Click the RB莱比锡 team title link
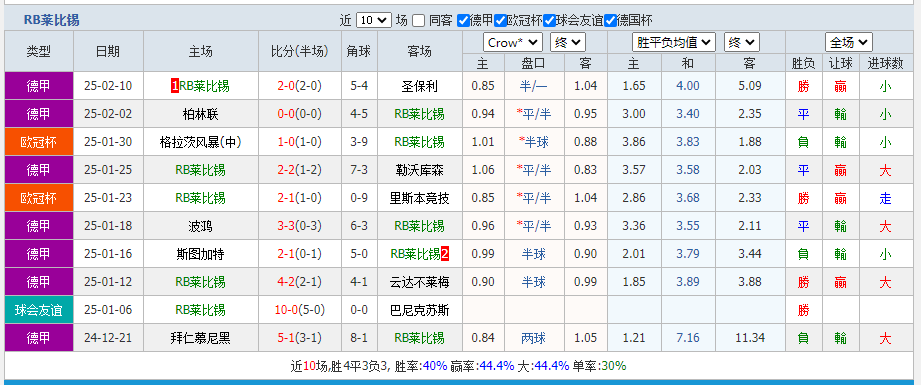 [x=51, y=20]
